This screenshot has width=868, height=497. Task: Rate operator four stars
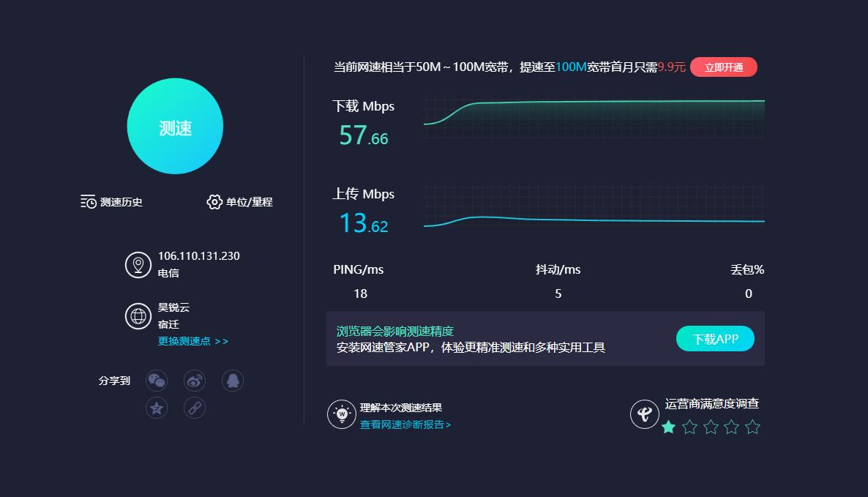coord(732,427)
